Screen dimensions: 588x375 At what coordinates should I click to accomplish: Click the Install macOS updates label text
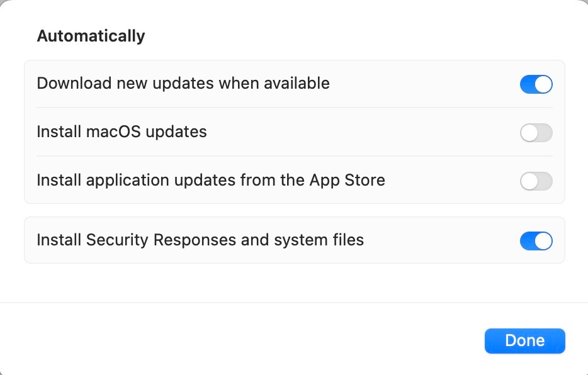click(122, 132)
